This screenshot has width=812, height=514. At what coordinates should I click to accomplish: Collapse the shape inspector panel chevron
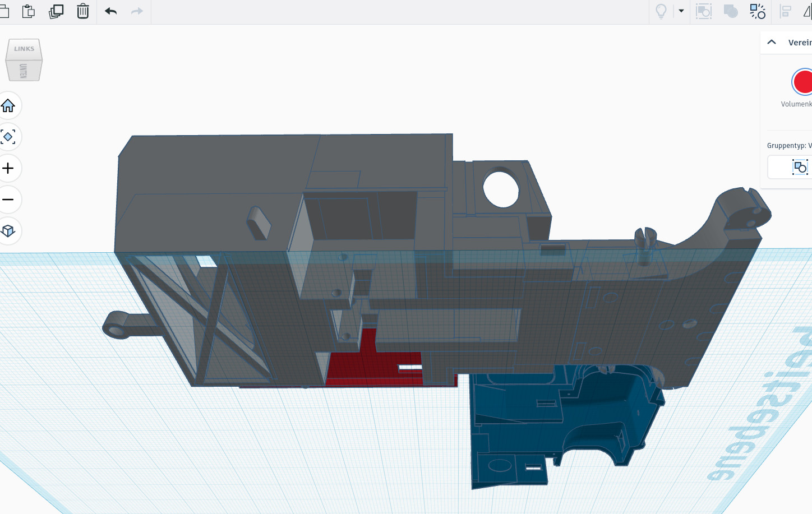click(x=772, y=42)
